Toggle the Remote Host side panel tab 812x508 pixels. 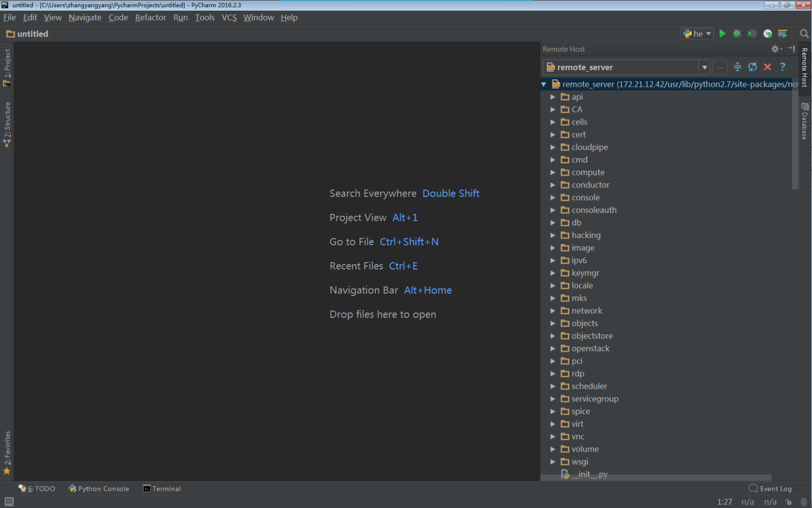804,67
